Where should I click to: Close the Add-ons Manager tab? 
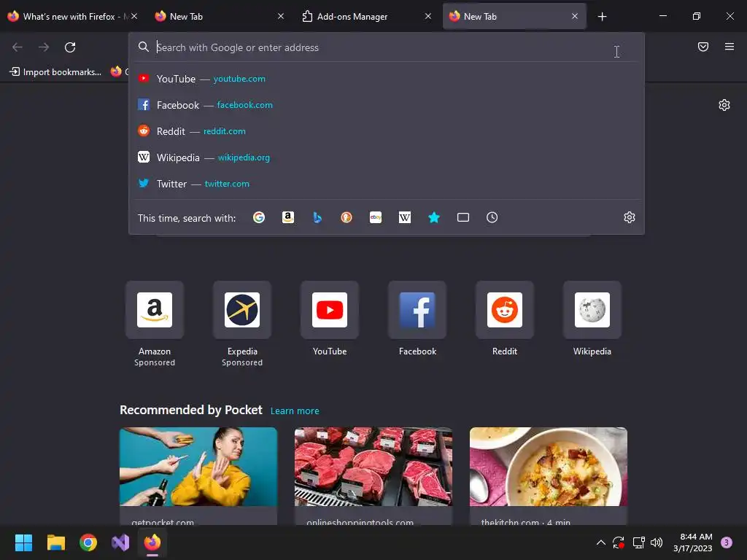point(428,16)
